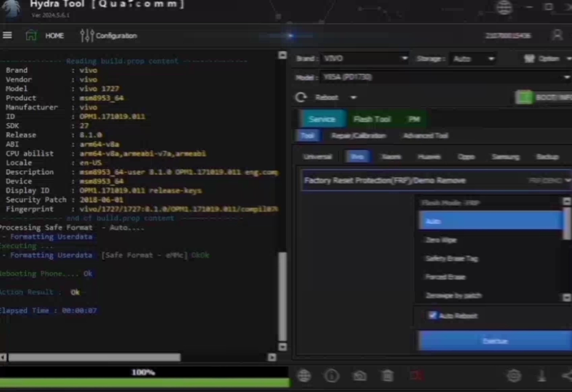Click the Reboot circular arrow icon
Viewport: 572px width, 392px height.
301,97
